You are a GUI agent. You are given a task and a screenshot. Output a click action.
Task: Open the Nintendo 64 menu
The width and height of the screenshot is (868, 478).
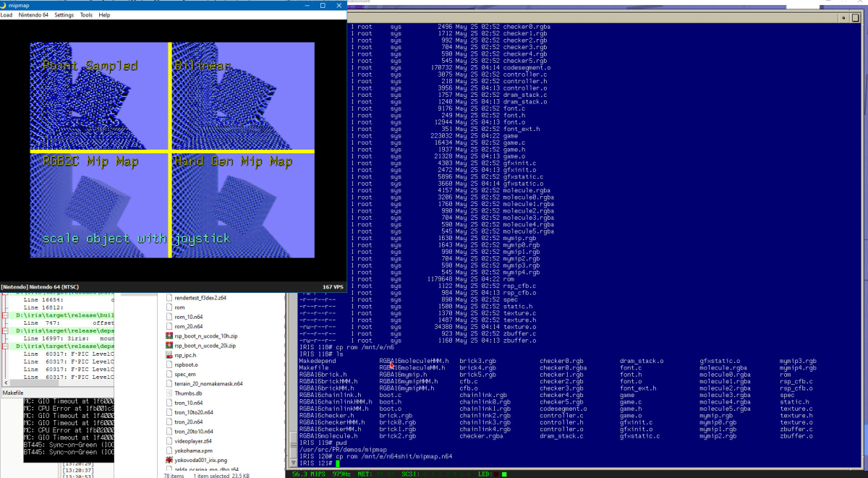click(x=32, y=14)
